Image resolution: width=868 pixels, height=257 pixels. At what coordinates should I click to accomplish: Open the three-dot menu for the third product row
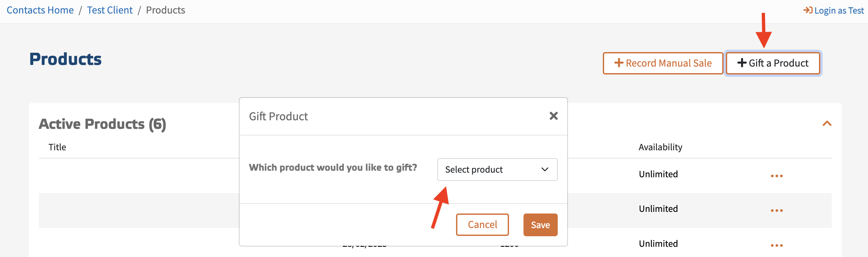(x=776, y=245)
